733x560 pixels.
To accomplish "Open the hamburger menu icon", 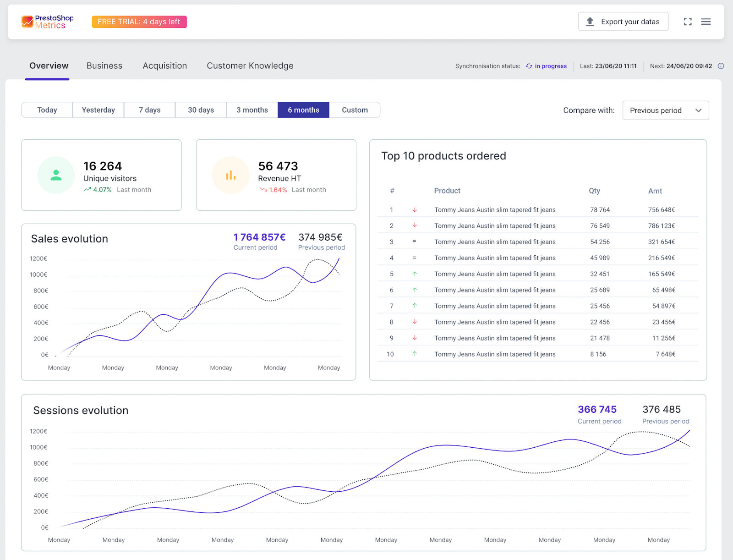I will (706, 22).
